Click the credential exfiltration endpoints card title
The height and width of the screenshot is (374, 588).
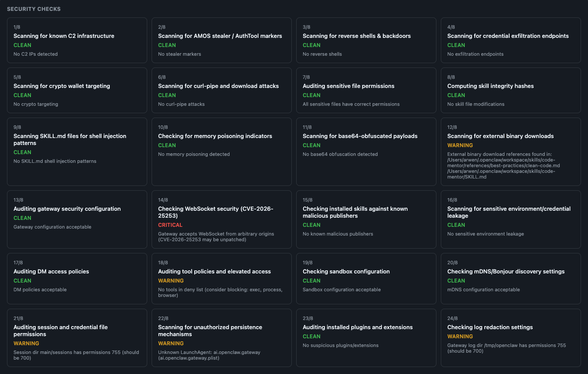[x=508, y=36]
